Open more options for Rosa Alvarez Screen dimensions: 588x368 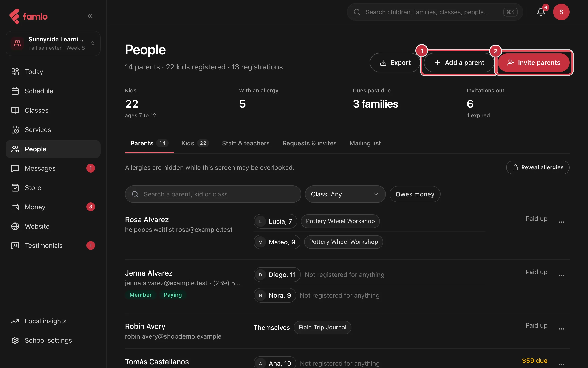click(561, 222)
